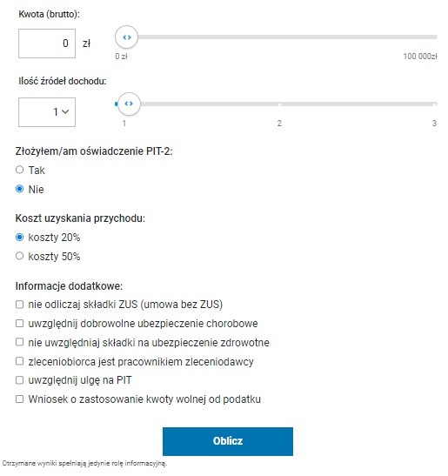Enable dobrowolne ubezpieczenie chorobowe checkbox
The height and width of the screenshot is (476, 448).
coord(20,324)
